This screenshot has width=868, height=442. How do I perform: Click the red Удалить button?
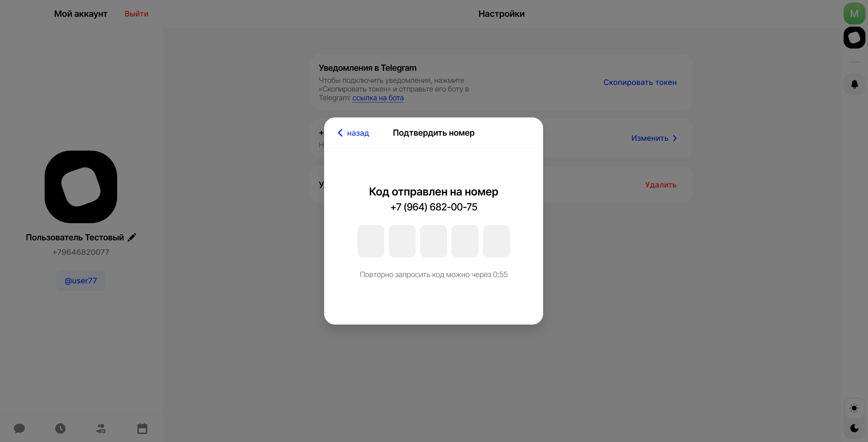(x=660, y=185)
